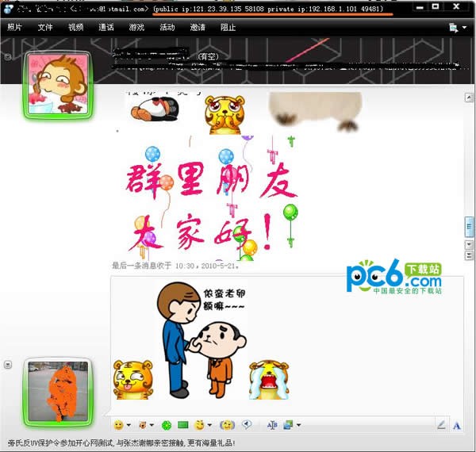This screenshot has width=476, height=452.
Task: Toggle the small icon beside the contact's avatar
Action: (x=8, y=57)
